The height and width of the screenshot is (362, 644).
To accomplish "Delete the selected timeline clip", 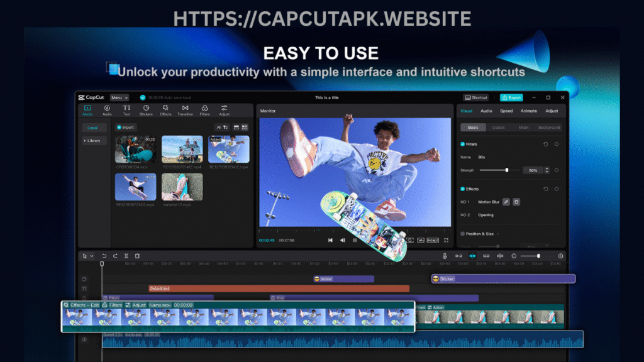I will tap(138, 256).
